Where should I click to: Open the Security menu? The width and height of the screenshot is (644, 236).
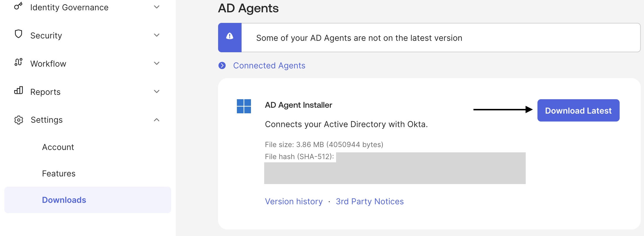point(46,36)
